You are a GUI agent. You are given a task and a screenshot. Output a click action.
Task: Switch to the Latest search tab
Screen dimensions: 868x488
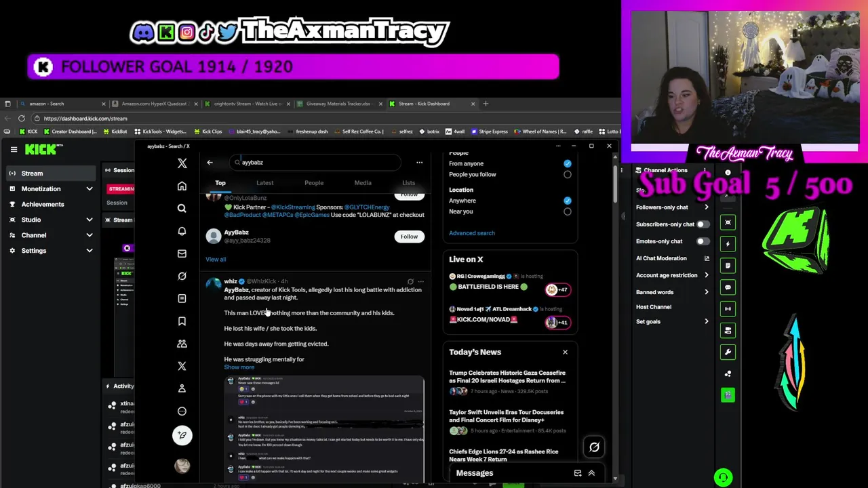click(264, 183)
